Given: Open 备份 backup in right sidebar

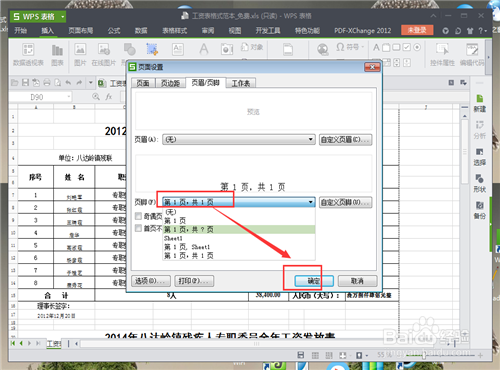Looking at the screenshot, I should [x=479, y=211].
